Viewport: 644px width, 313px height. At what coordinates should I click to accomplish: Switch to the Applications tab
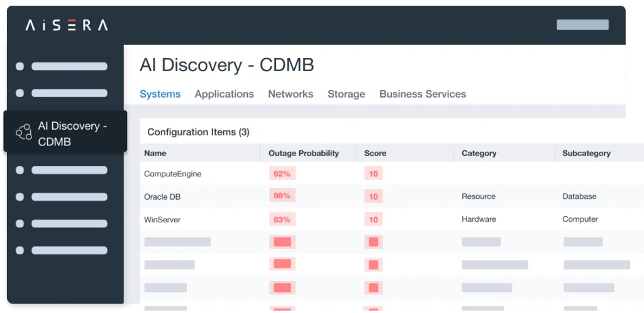224,94
